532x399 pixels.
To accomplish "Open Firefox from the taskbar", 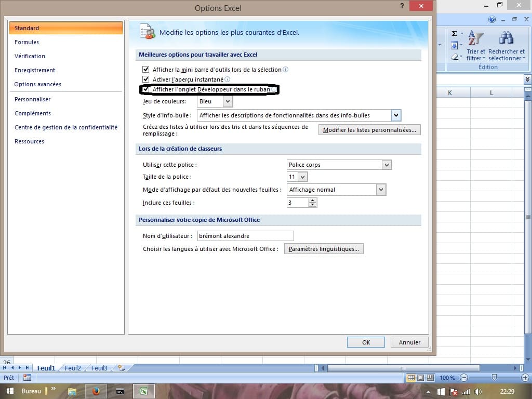I will coord(96,391).
